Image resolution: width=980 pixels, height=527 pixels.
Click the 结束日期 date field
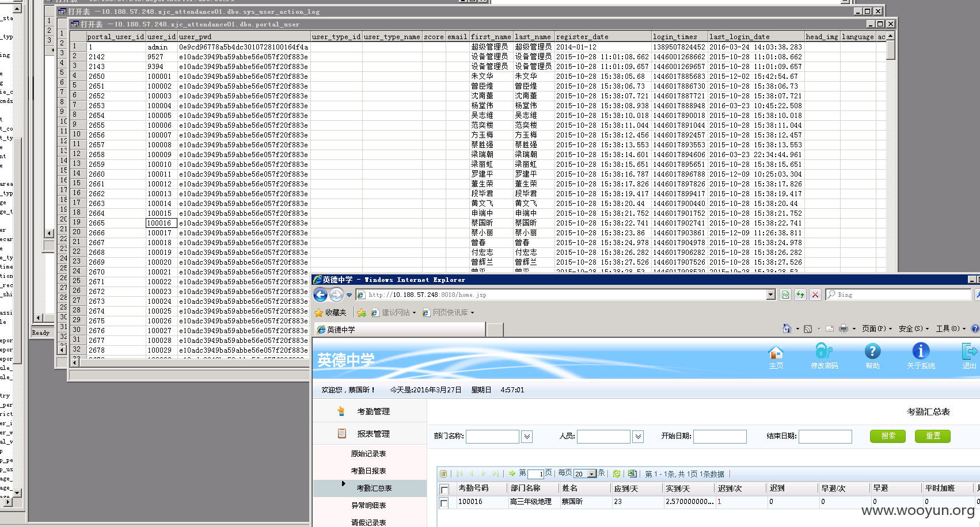click(x=825, y=437)
